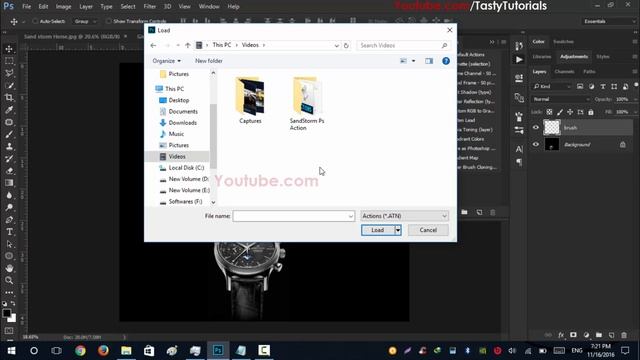Image resolution: width=640 pixels, height=360 pixels.
Task: Switch to the Adjustments tab
Action: [574, 56]
